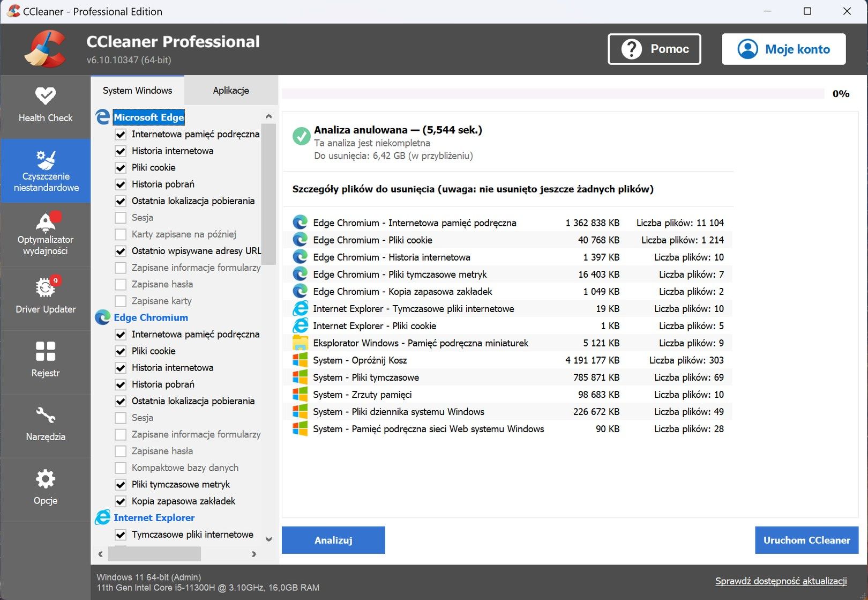
Task: Click the Analizuj button
Action: pyautogui.click(x=333, y=540)
